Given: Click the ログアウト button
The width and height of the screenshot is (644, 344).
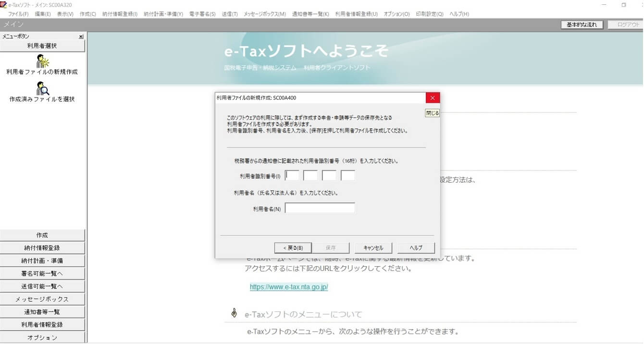Looking at the screenshot, I should [625, 25].
